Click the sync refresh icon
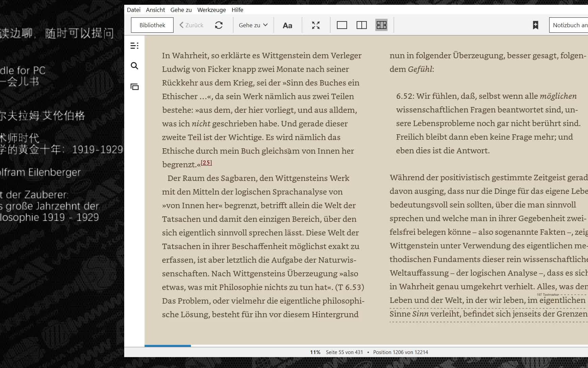This screenshot has width=588, height=368. (x=219, y=25)
